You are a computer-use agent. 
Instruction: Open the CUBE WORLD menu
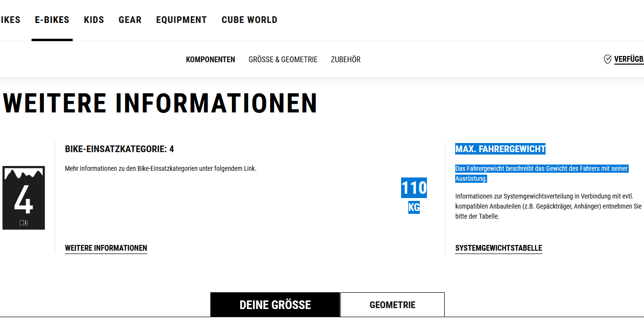(249, 20)
